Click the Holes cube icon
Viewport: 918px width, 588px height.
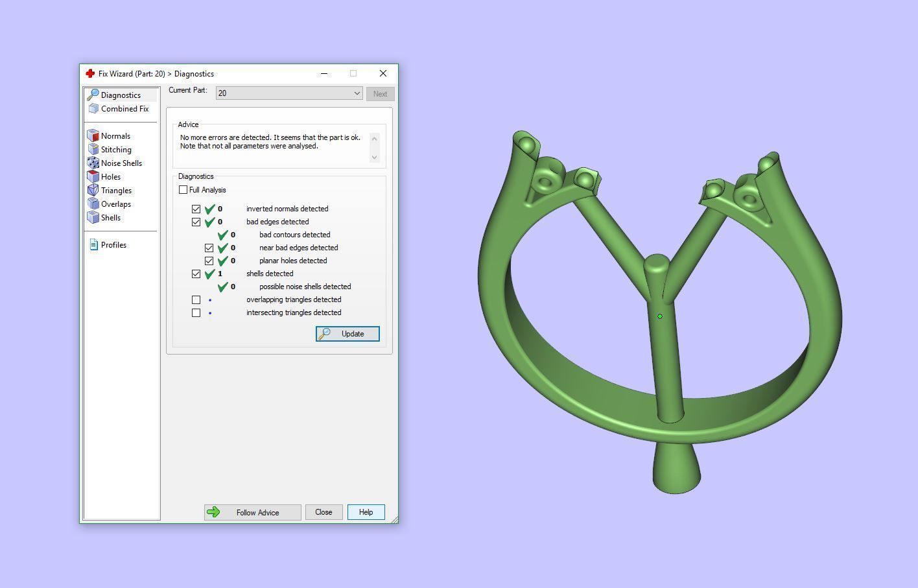point(93,177)
